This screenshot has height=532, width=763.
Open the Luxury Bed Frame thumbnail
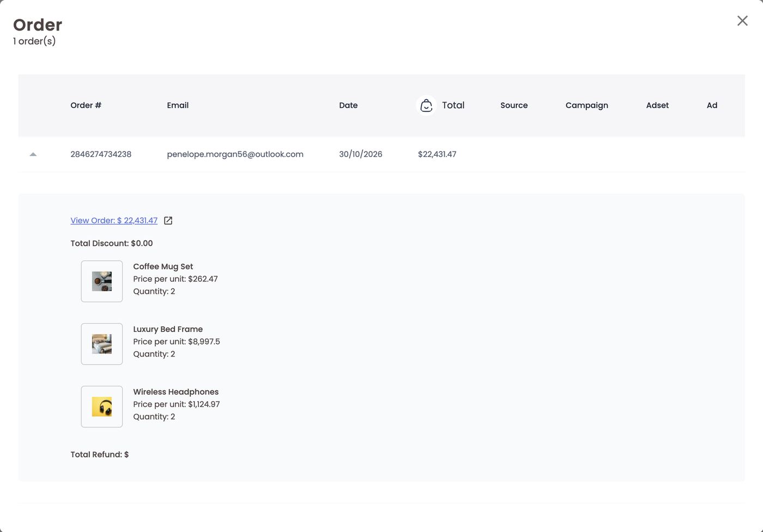point(102,344)
